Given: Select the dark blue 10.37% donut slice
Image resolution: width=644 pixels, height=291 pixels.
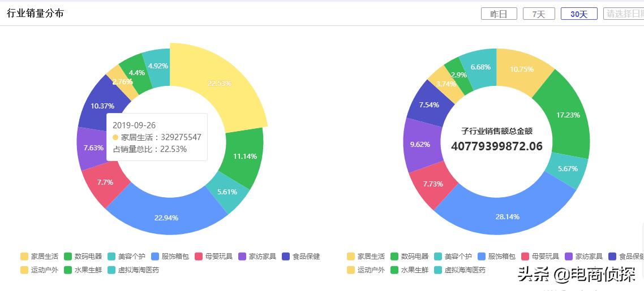Looking at the screenshot, I should pos(102,106).
